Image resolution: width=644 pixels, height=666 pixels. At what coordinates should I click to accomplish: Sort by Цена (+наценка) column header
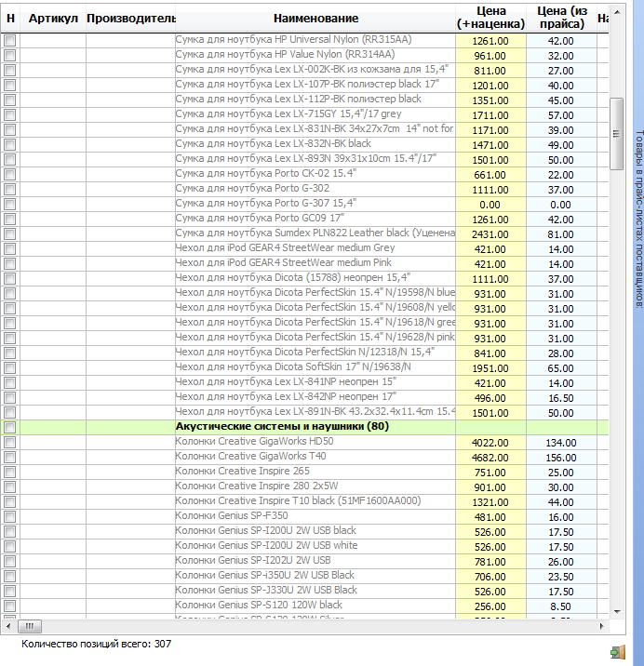[x=491, y=19]
